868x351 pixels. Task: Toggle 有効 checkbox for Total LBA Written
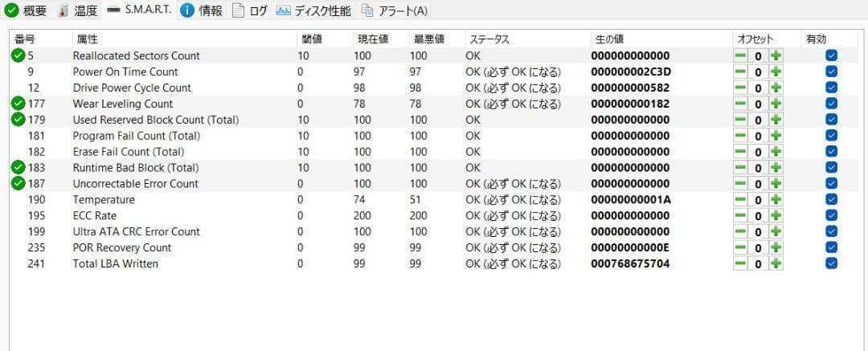[831, 263]
